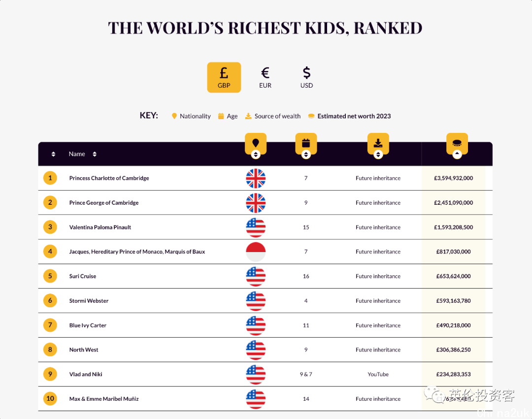
Task: Click the US flag beside Vlad and Niki
Action: [256, 374]
